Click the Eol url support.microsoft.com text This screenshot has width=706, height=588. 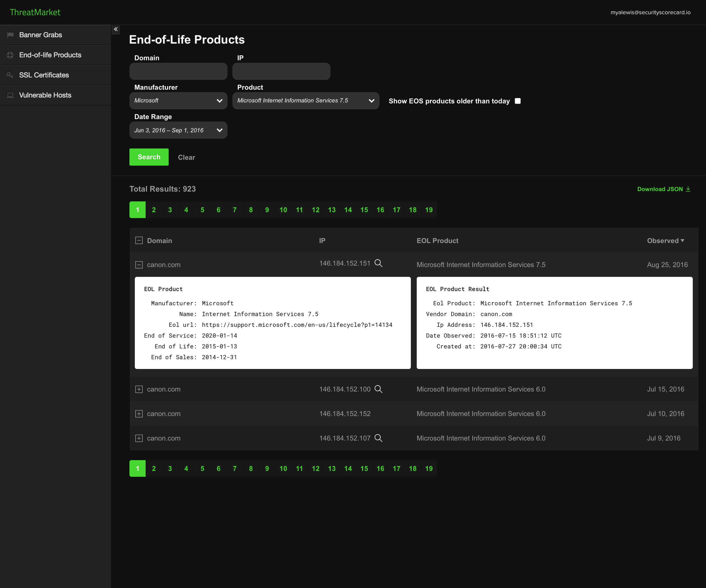297,325
